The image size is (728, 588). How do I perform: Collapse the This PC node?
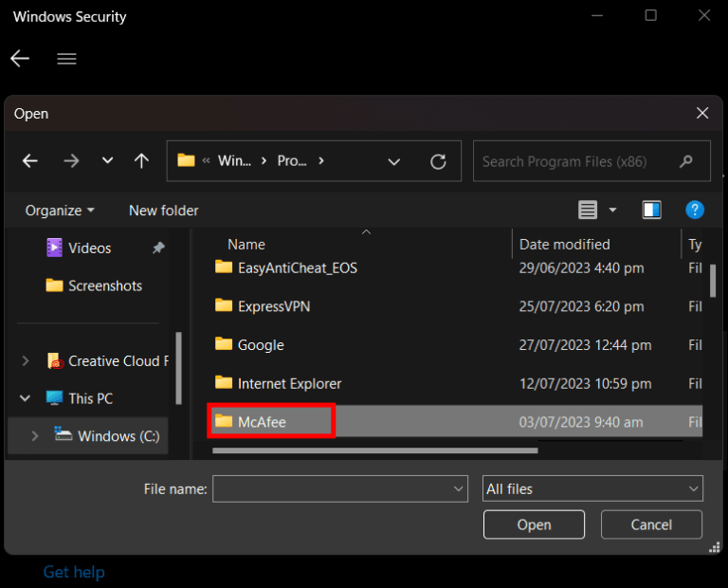(x=25, y=398)
